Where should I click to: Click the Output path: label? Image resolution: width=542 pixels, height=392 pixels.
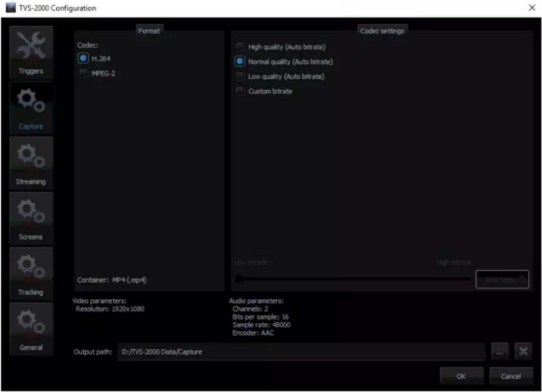pos(92,352)
